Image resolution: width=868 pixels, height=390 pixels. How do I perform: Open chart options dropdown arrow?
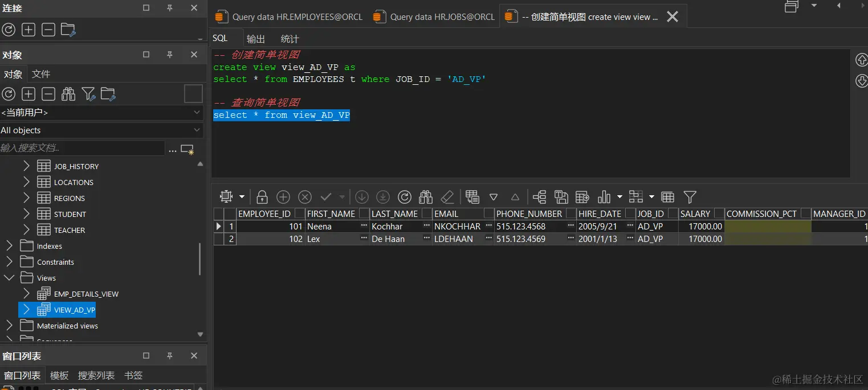point(620,197)
